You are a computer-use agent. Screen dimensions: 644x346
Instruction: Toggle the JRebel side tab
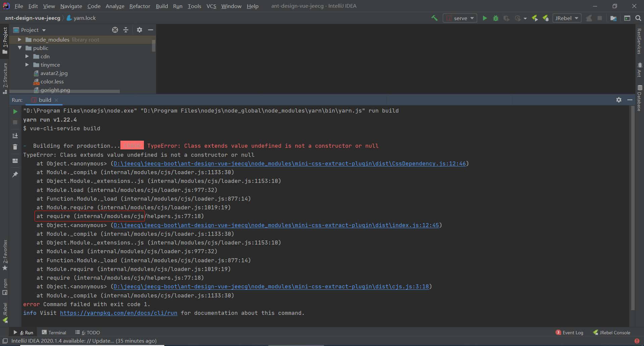coord(5,313)
